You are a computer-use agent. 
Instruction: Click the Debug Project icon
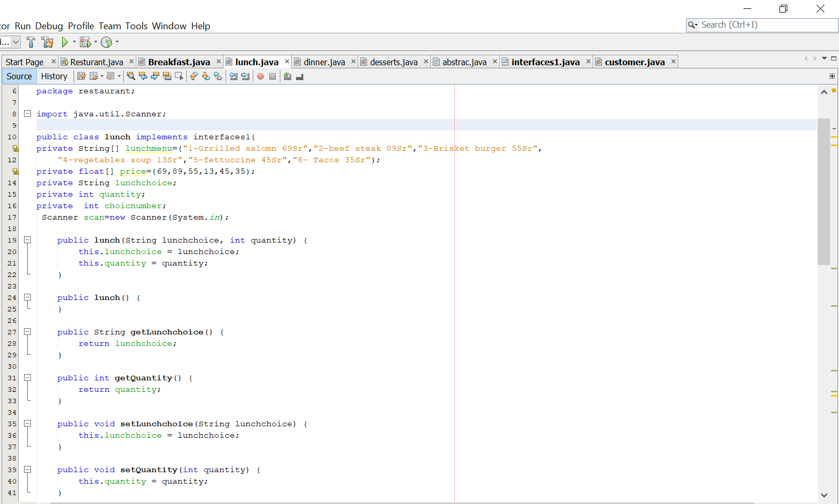[86, 42]
